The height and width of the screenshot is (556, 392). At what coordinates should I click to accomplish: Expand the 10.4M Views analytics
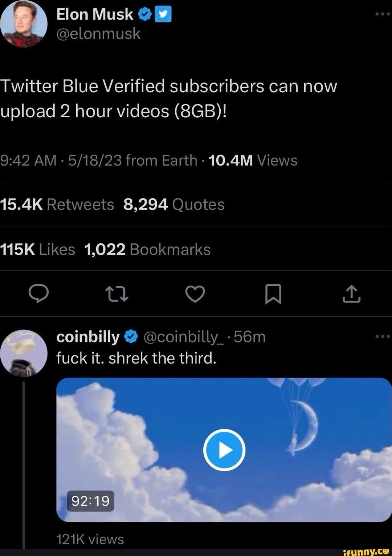tap(252, 161)
